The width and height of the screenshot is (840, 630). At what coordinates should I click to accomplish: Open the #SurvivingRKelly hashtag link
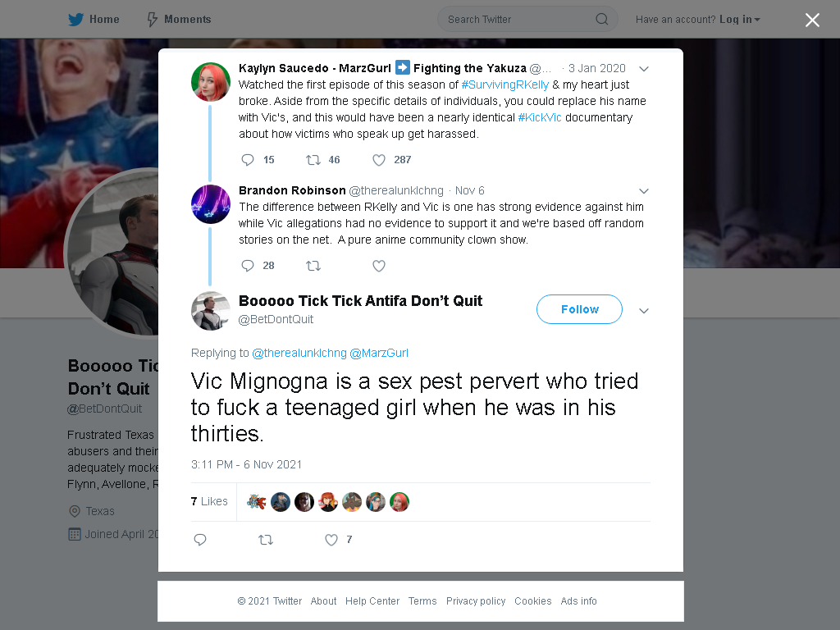click(504, 84)
